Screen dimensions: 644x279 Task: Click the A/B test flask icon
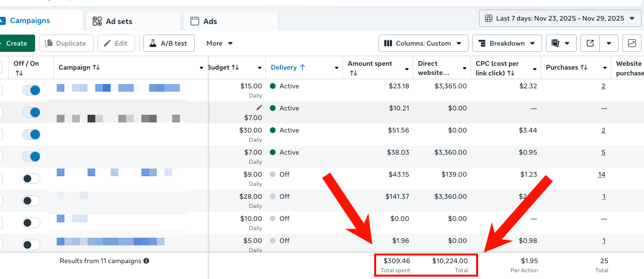click(x=153, y=43)
